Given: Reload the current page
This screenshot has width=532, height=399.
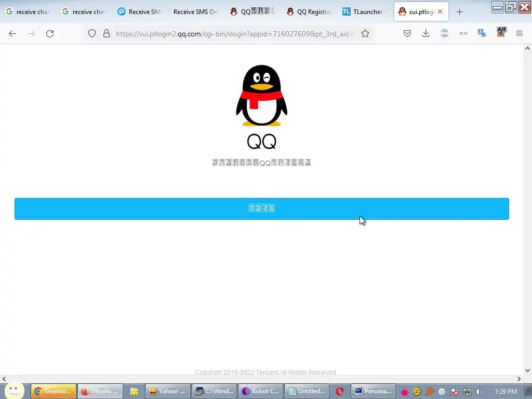Looking at the screenshot, I should (x=50, y=34).
